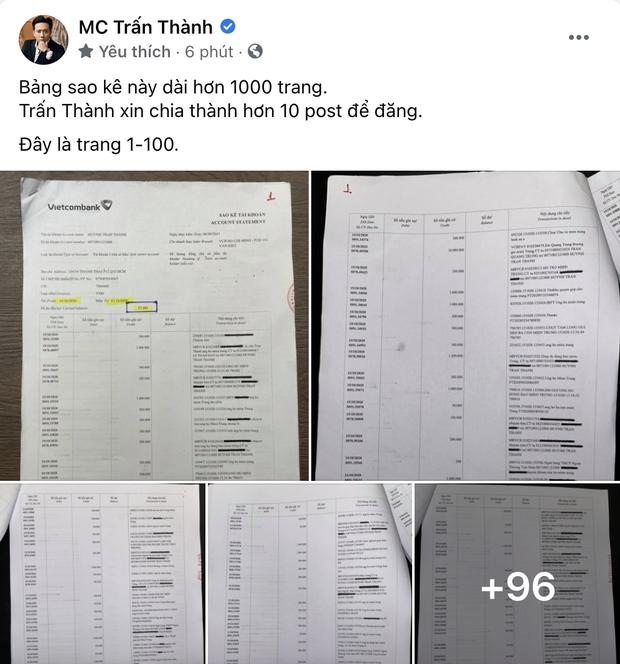
Task: Open the second statement photo on black background
Action: [466, 326]
